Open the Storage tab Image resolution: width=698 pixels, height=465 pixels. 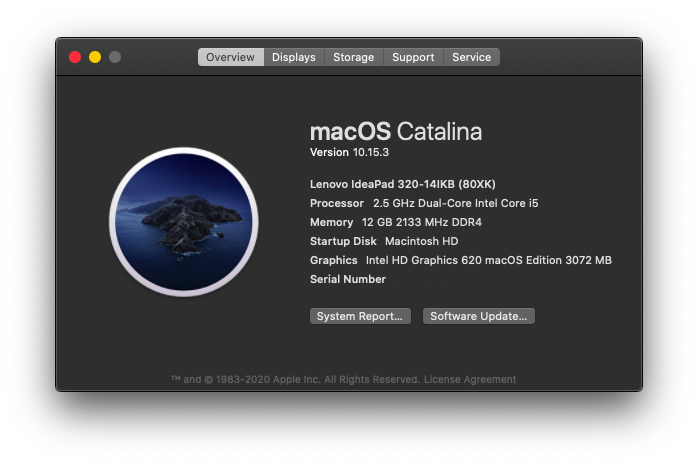pos(354,57)
